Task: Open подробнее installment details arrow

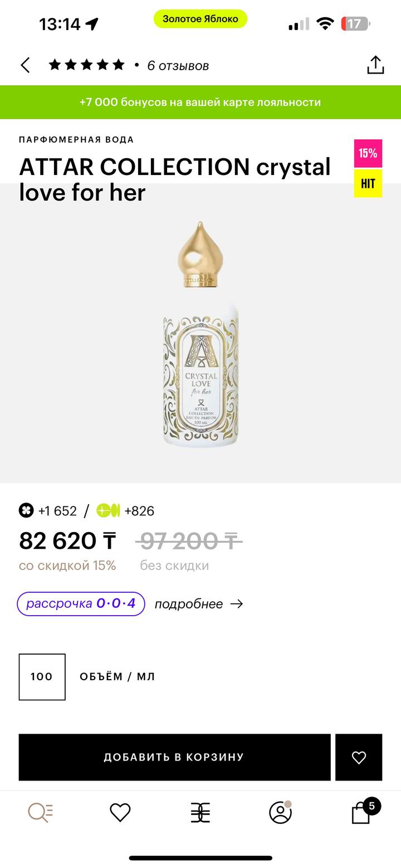Action: [x=199, y=604]
